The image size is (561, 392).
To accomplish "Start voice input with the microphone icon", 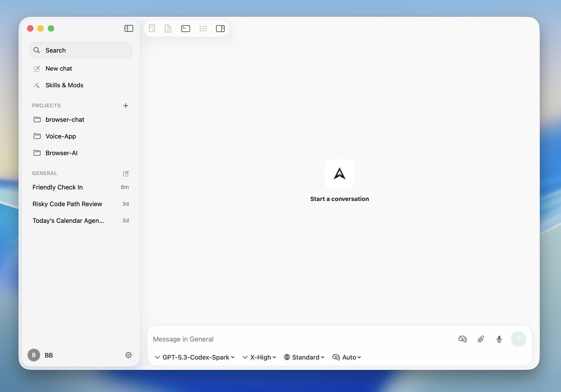I will point(499,339).
